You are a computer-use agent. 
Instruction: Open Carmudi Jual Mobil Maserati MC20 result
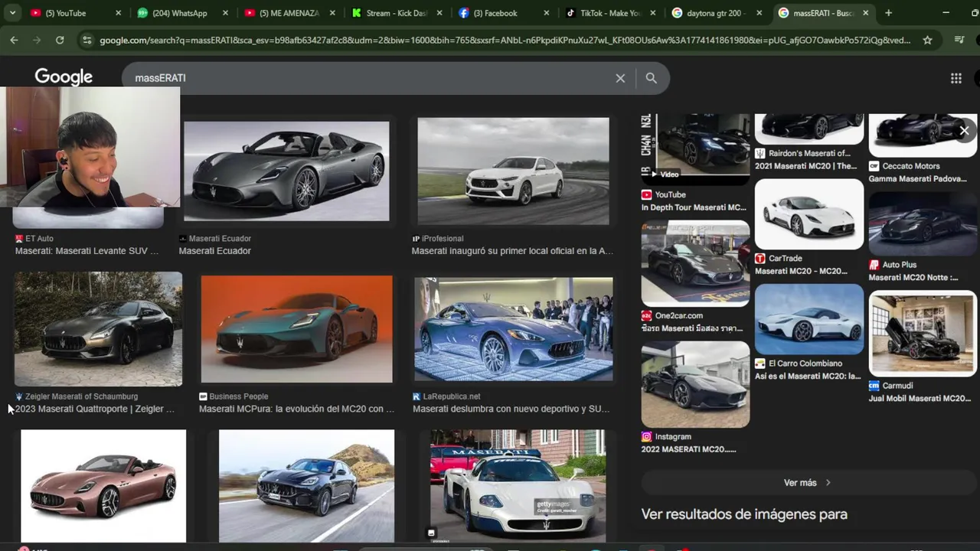(922, 392)
